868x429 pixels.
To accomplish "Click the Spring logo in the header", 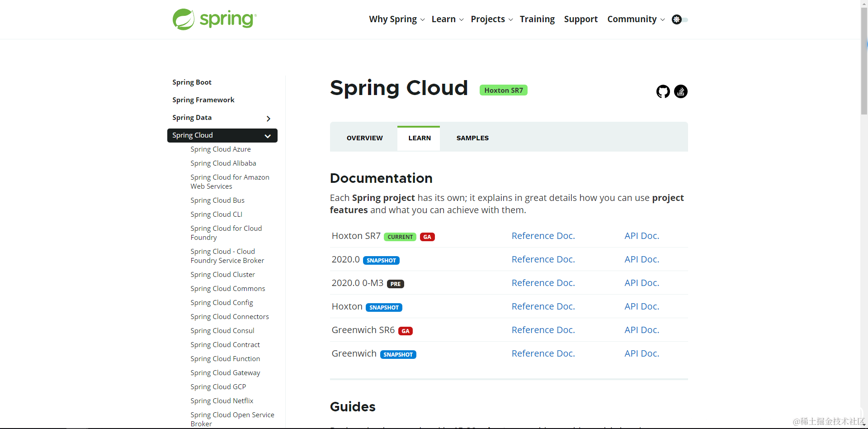I will pyautogui.click(x=213, y=19).
